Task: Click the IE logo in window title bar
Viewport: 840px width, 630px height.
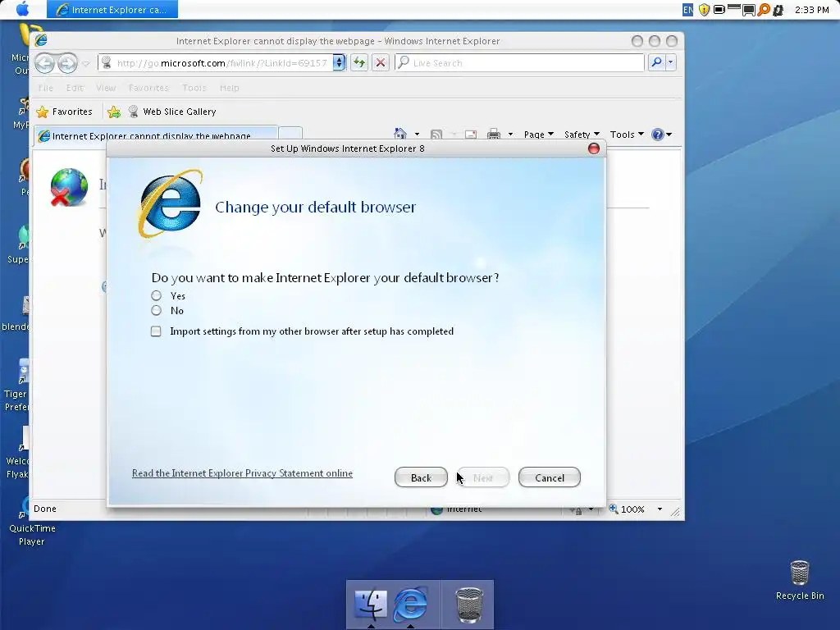Action: click(41, 40)
